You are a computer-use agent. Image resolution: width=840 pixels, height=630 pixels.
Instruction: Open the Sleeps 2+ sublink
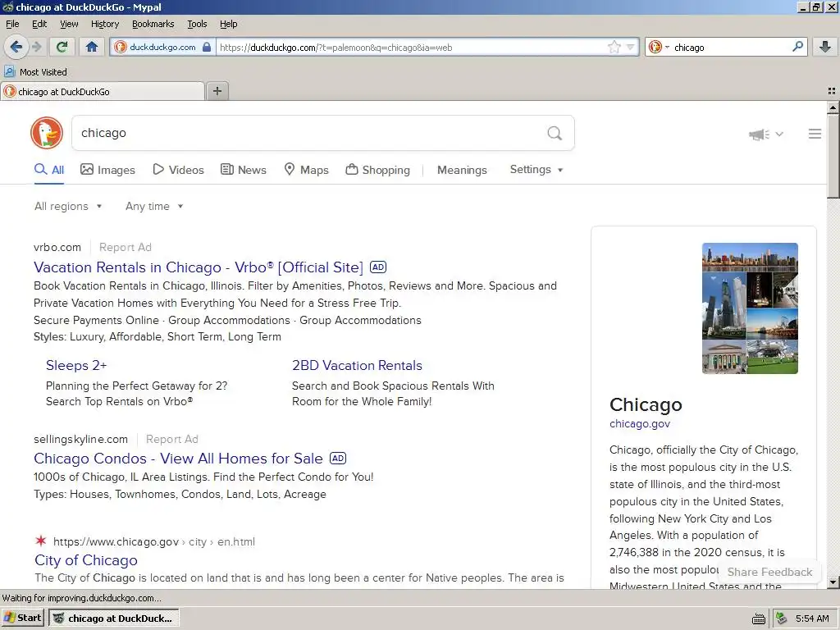click(x=76, y=365)
